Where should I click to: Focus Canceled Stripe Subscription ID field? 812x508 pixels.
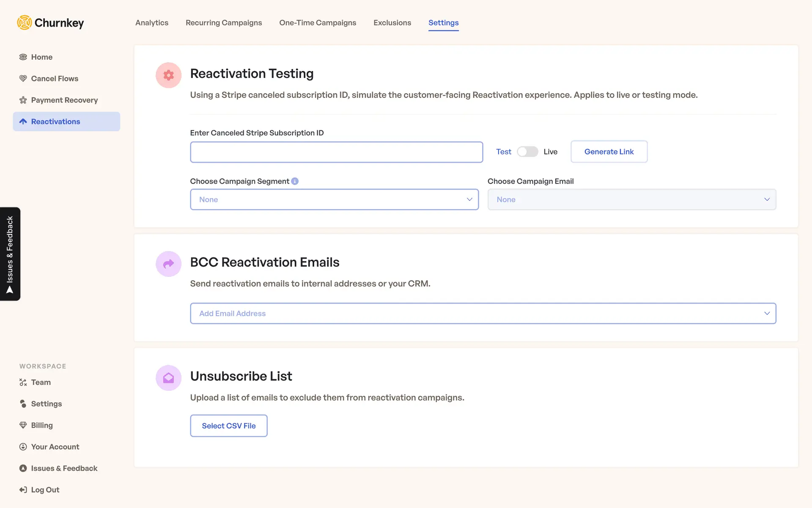click(336, 152)
